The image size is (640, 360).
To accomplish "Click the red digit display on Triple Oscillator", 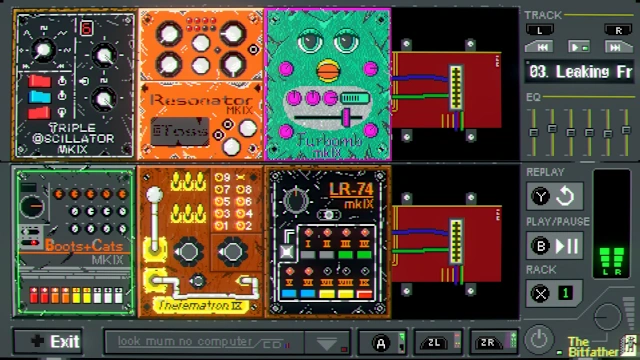I will pyautogui.click(x=87, y=29).
